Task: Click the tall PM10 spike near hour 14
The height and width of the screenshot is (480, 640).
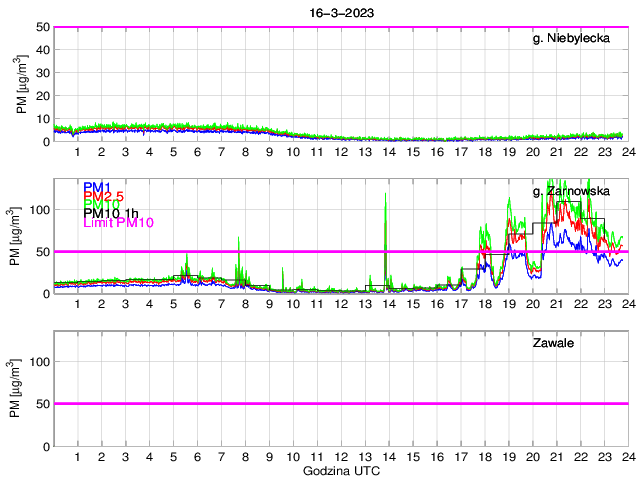Action: pyautogui.click(x=386, y=250)
